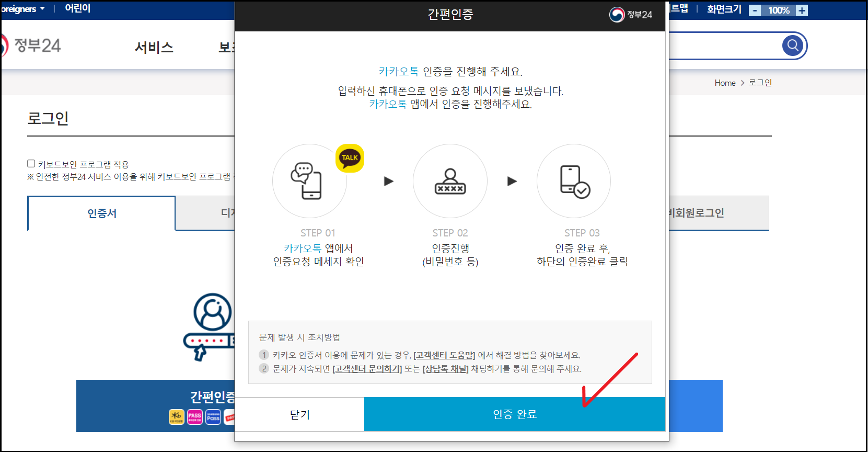Click the arrow between STEP 01 and 02
This screenshot has width=868, height=452.
point(388,181)
